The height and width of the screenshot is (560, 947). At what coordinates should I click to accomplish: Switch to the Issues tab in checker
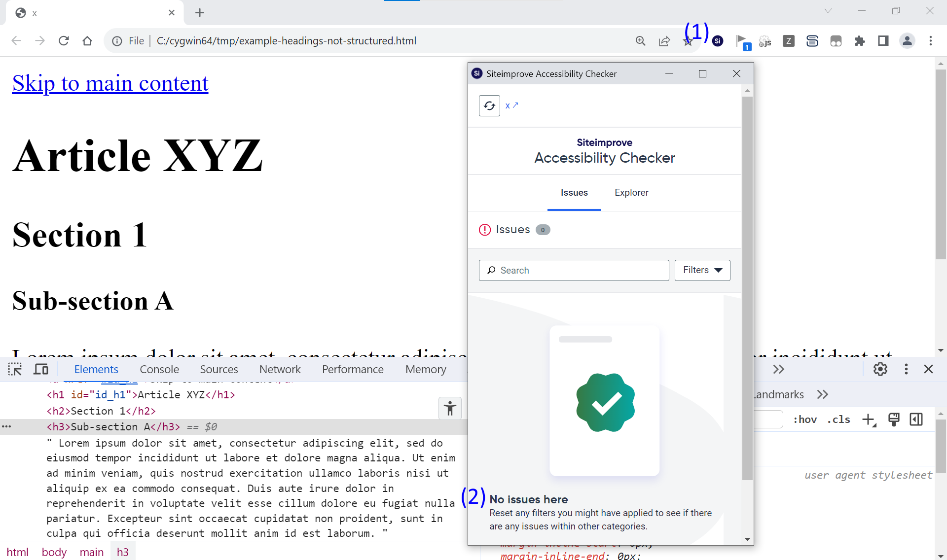tap(574, 193)
